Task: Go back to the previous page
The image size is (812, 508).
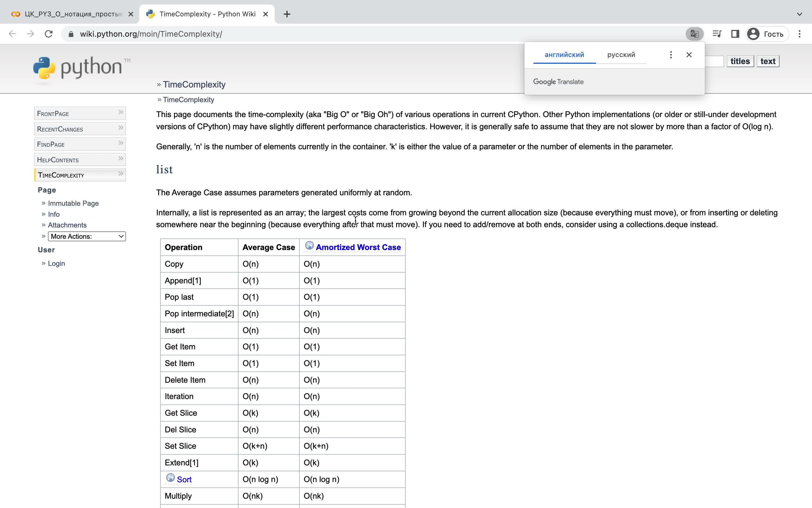Action: click(x=12, y=34)
